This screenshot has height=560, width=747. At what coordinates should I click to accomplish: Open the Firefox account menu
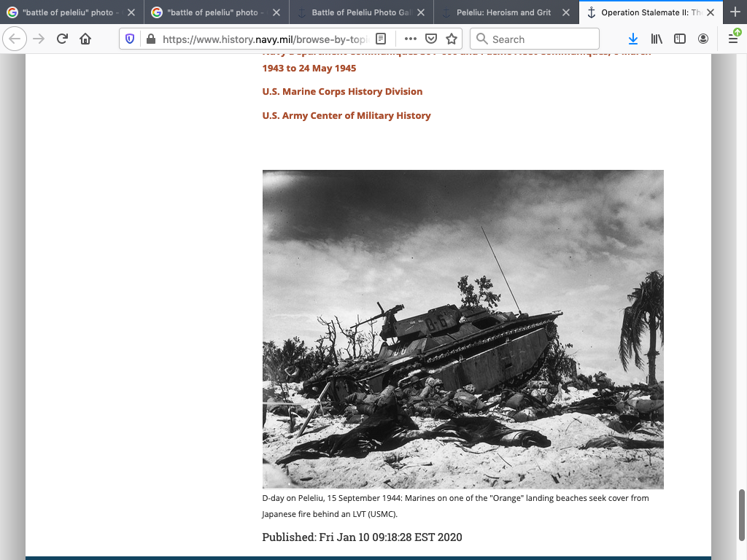[x=703, y=39]
